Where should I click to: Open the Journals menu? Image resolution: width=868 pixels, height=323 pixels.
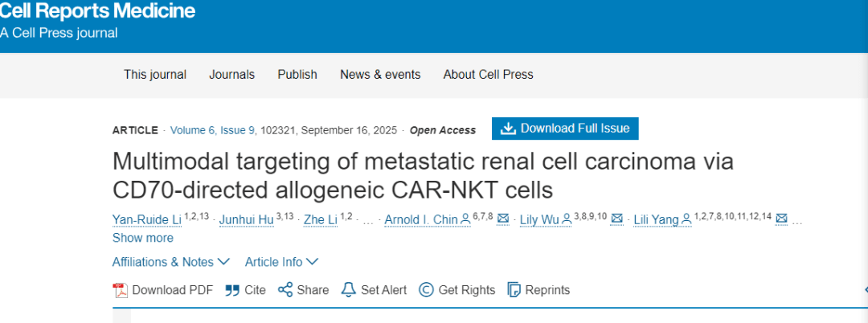click(x=232, y=75)
